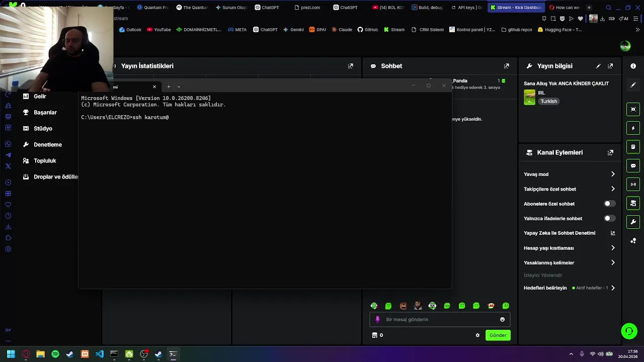
Task: Open terminal new-tab dropdown arrow
Action: [179, 87]
